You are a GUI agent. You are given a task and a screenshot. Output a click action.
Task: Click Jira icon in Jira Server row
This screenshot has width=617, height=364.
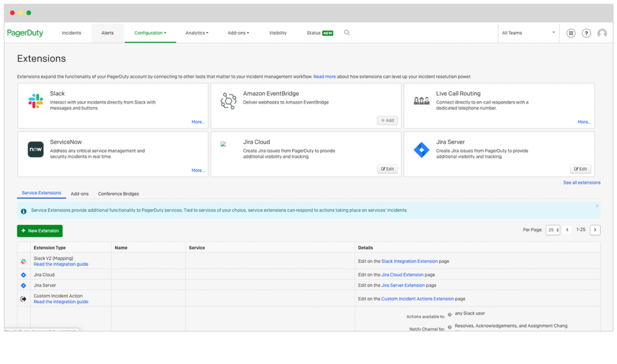click(23, 285)
